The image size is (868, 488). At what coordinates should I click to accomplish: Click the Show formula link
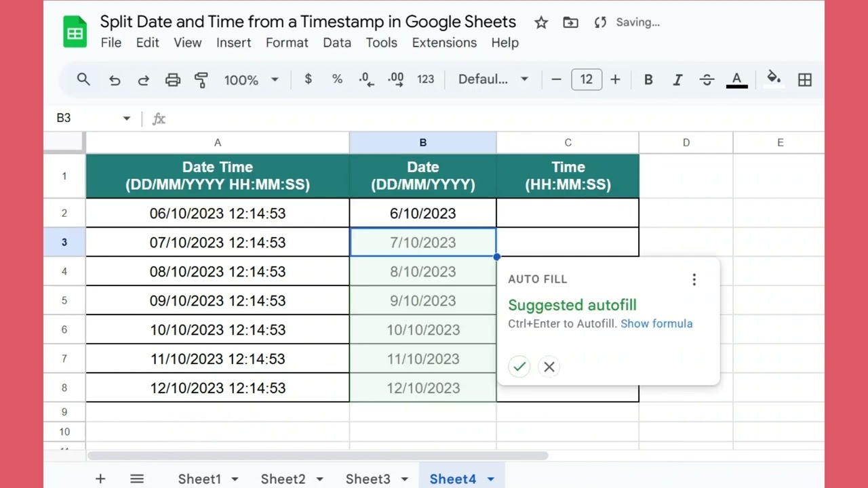(x=656, y=324)
